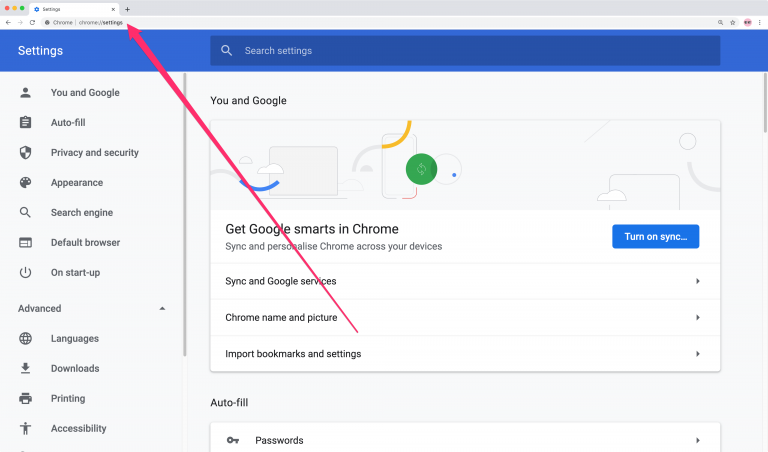Click the Accessibility figure icon
The width and height of the screenshot is (768, 452).
click(25, 428)
